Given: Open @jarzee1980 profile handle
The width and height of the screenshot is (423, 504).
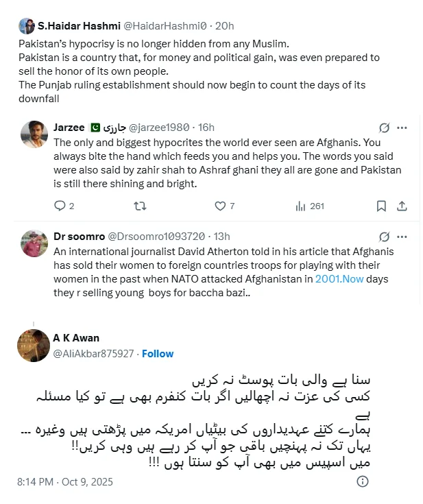Looking at the screenshot, I should (x=159, y=128).
